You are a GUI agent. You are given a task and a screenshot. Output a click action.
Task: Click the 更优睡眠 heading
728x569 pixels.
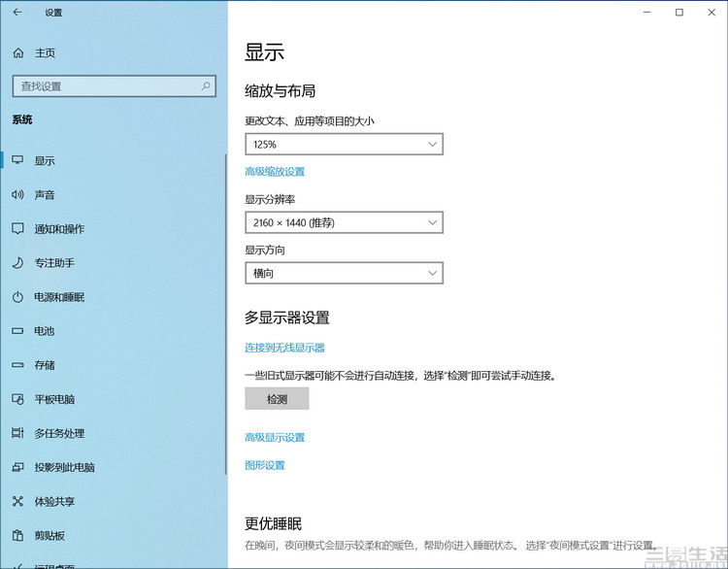[x=273, y=524]
